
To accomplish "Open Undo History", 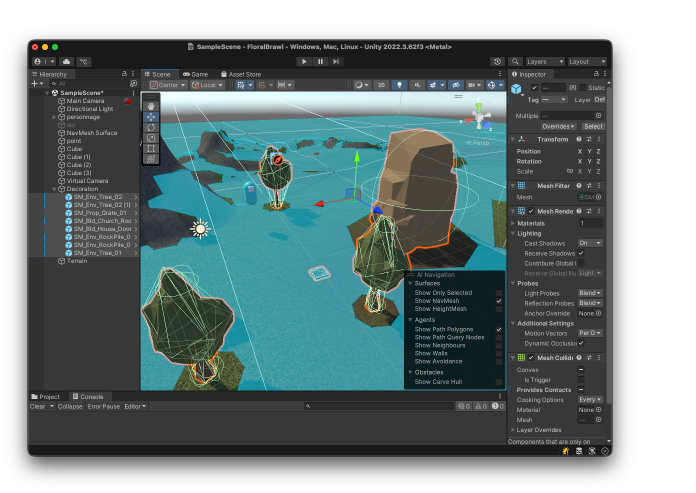I will tap(497, 61).
